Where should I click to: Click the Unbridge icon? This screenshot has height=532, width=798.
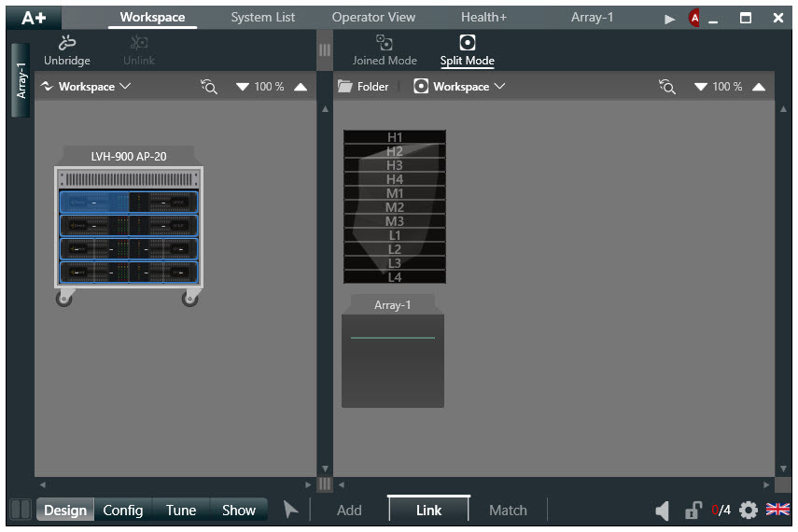[x=66, y=43]
